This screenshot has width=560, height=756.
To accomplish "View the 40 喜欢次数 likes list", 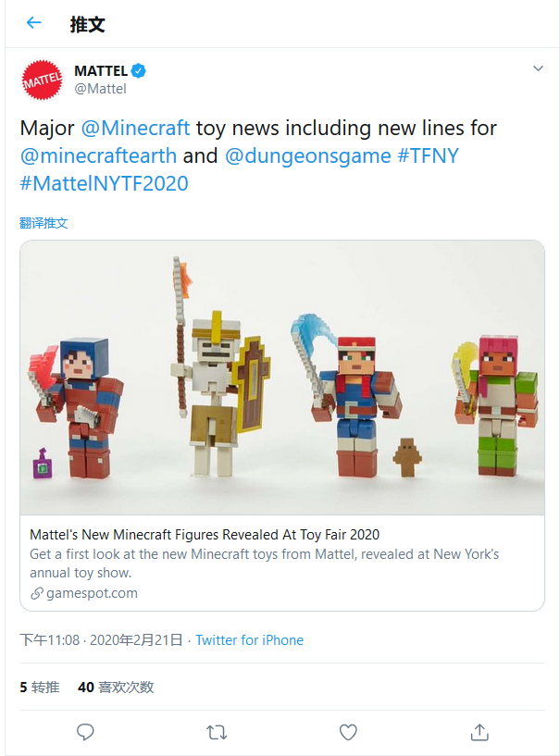I will coord(116,688).
